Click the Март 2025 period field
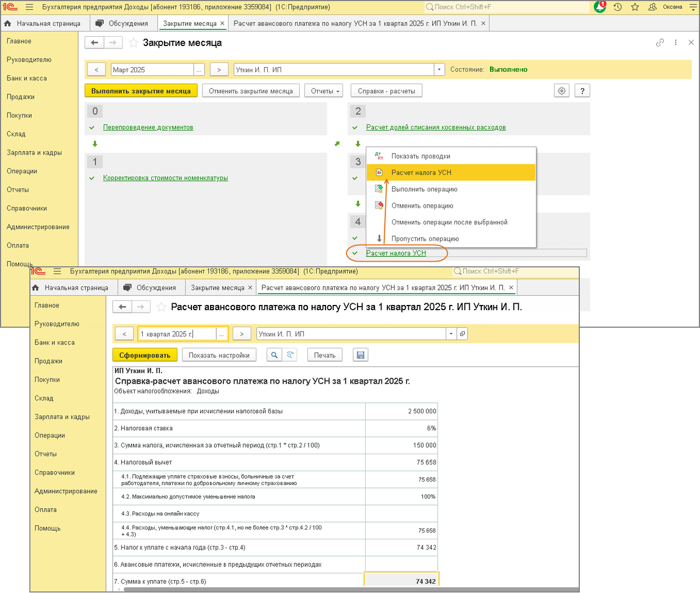Image resolution: width=700 pixels, height=593 pixels. point(152,69)
